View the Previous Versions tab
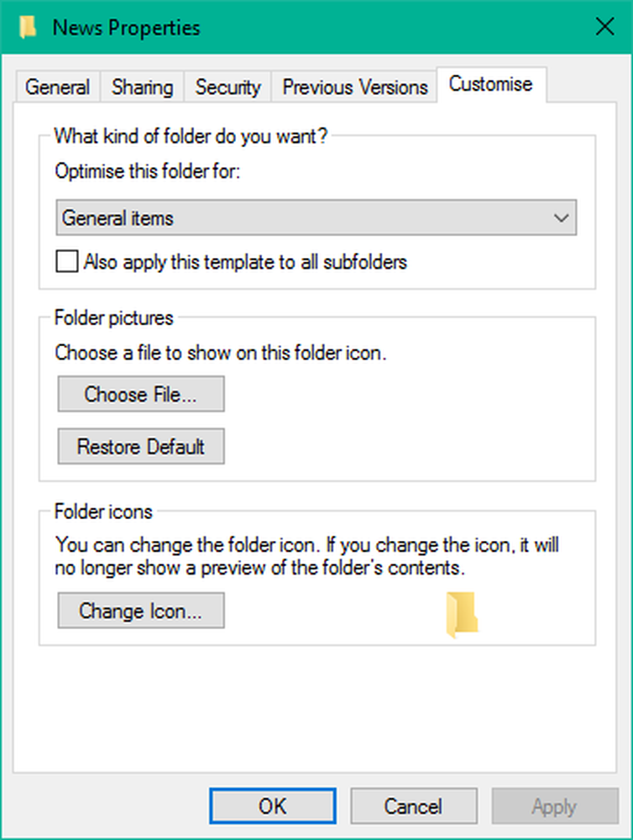This screenshot has height=840, width=633. pos(353,87)
